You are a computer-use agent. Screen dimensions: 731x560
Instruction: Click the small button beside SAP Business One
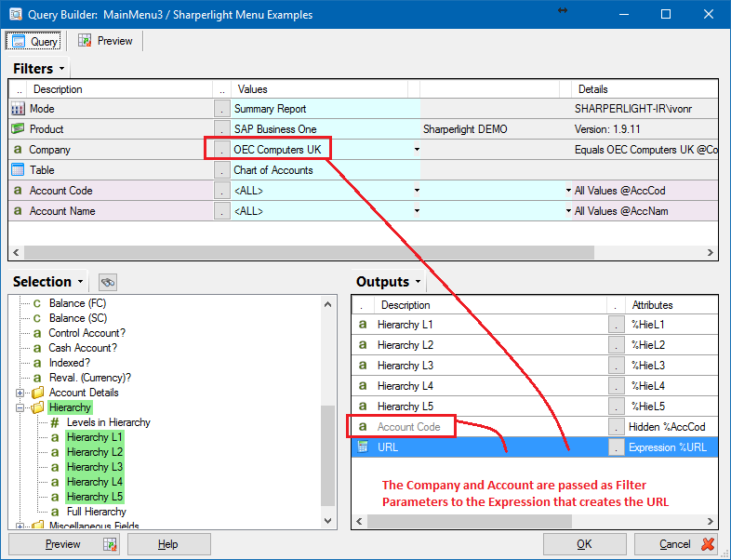pyautogui.click(x=222, y=129)
